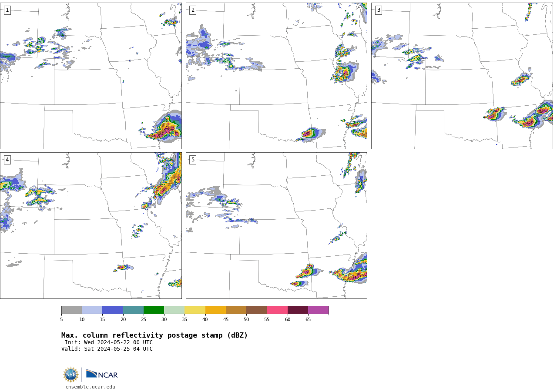Viewport: 557px width, 392px height.
Task: Click the teal 20-25 dBZ swatch
Action: point(133,310)
